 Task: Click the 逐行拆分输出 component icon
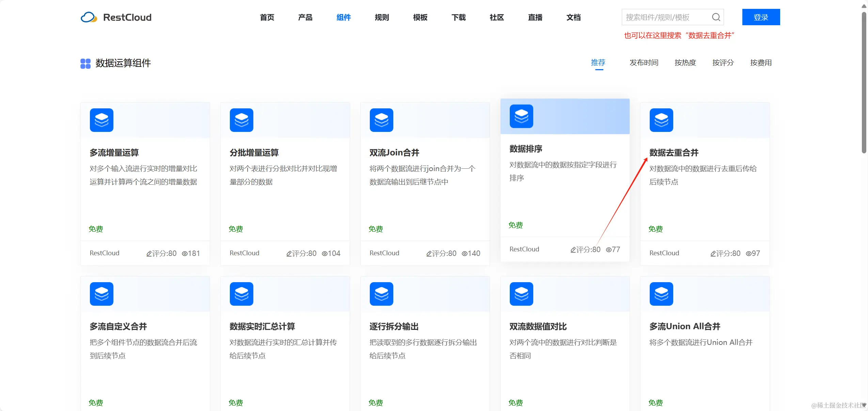pyautogui.click(x=381, y=294)
